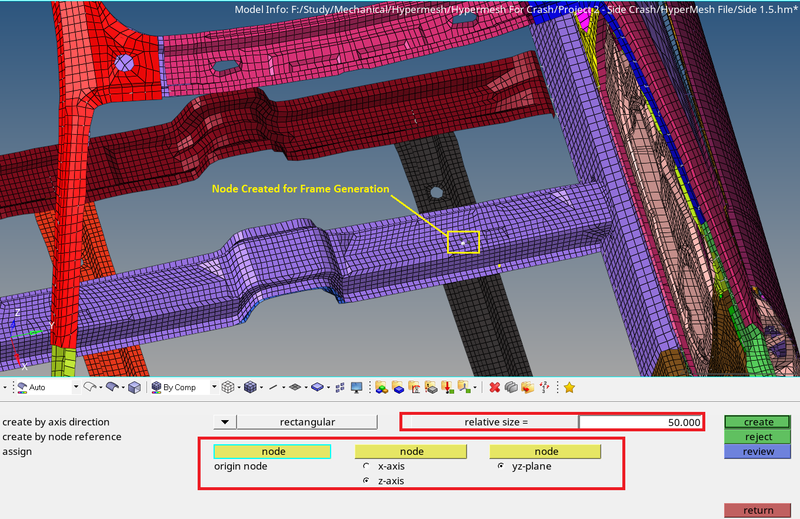Click the red return button
The image size is (800, 519).
tap(758, 510)
